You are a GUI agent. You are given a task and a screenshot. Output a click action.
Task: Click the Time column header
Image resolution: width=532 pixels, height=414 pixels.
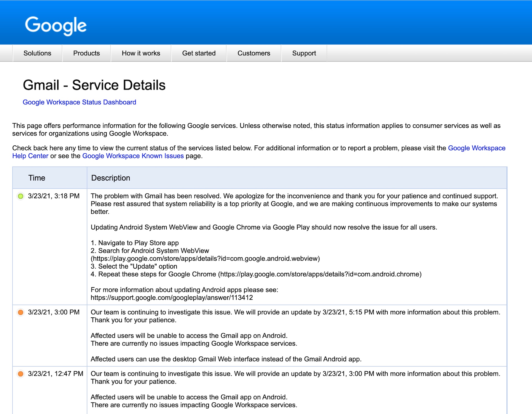point(37,178)
